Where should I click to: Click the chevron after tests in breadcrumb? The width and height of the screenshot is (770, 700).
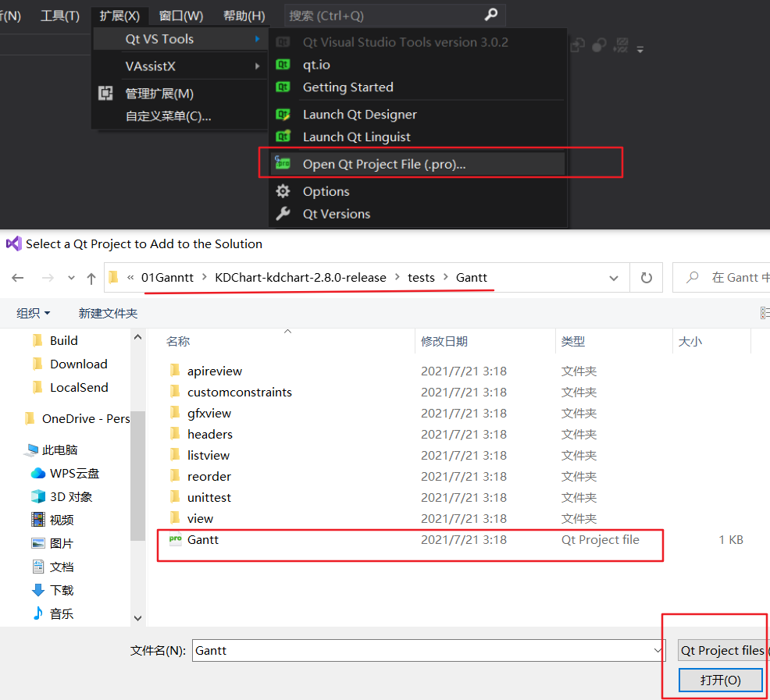[x=445, y=277]
